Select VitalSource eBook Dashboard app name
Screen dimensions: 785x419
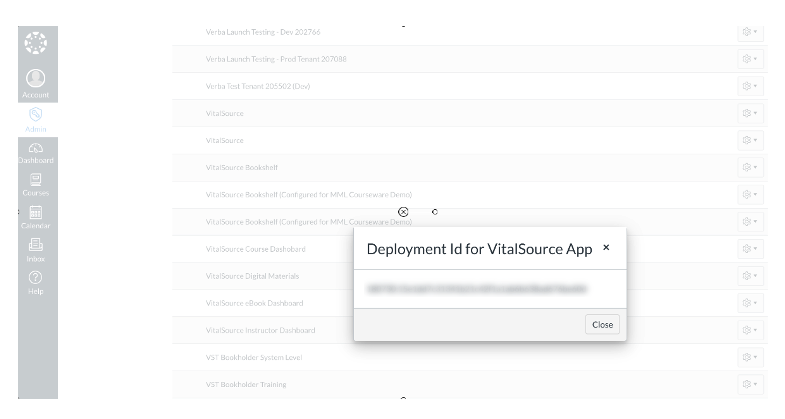254,303
